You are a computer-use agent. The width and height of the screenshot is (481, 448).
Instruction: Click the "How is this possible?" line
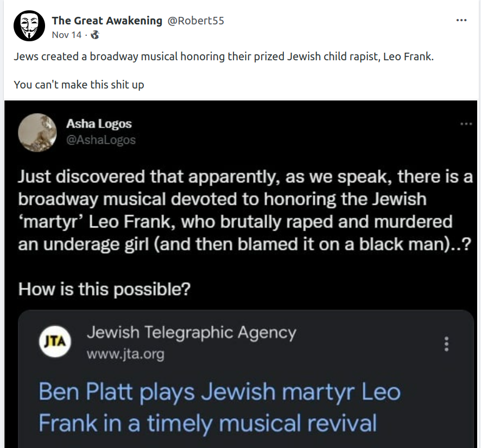pyautogui.click(x=104, y=289)
